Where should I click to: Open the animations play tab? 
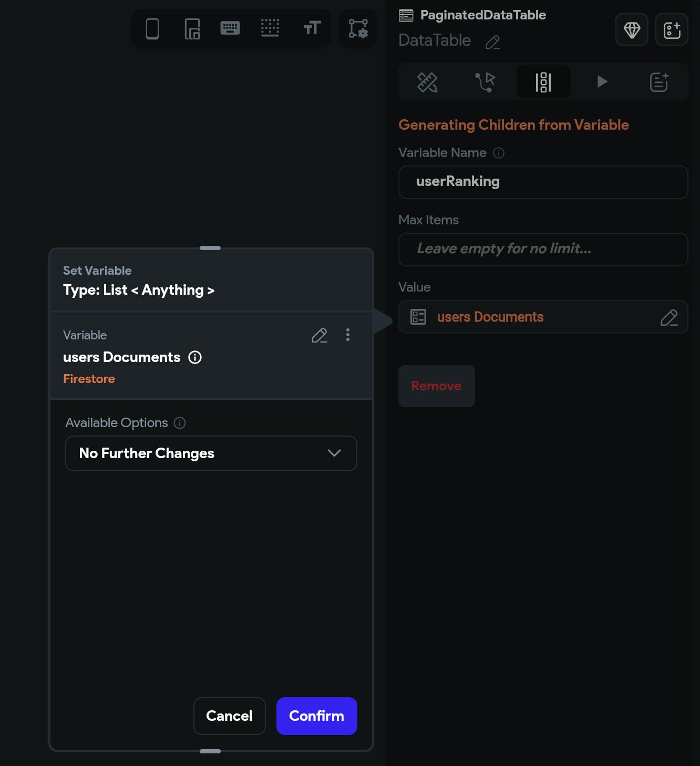pos(602,82)
